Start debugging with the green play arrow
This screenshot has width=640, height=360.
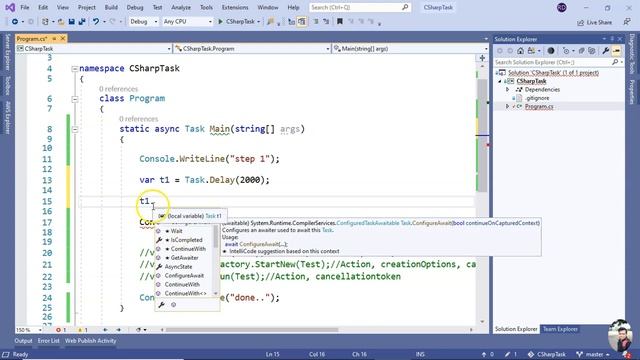(220, 22)
